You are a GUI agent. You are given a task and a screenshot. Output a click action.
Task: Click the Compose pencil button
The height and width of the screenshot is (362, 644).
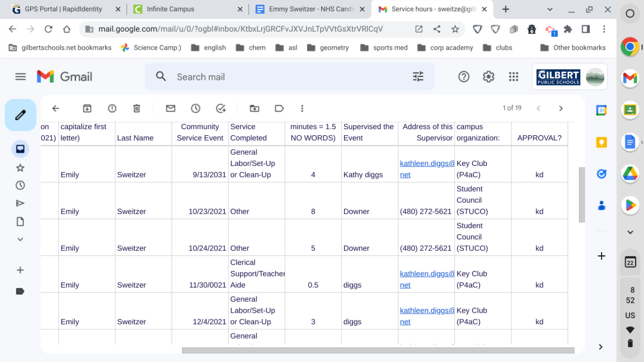[x=21, y=115]
